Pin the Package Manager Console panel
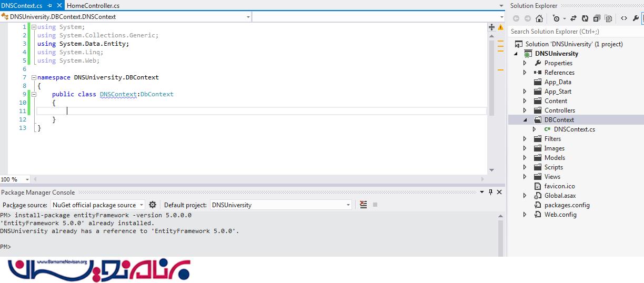 pyautogui.click(x=490, y=193)
